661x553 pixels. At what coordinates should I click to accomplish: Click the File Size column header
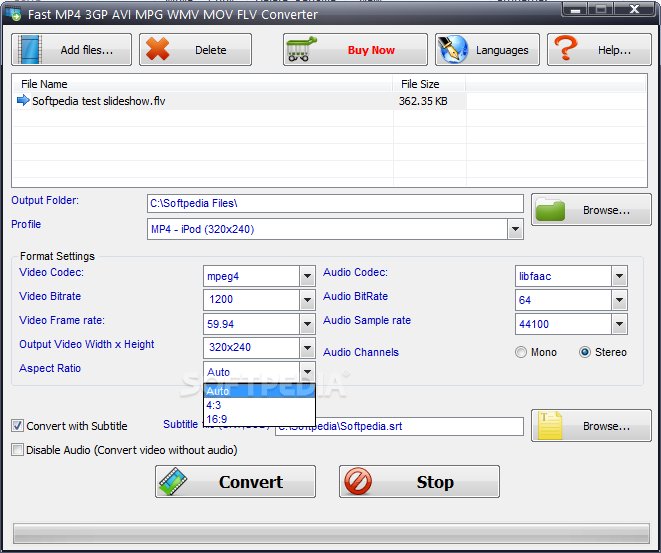(429, 84)
